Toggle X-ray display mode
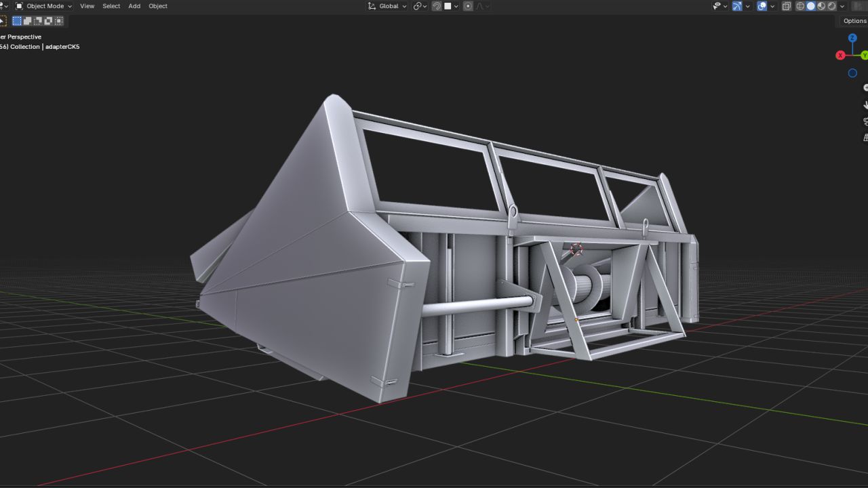Viewport: 868px width, 488px height. click(x=787, y=6)
